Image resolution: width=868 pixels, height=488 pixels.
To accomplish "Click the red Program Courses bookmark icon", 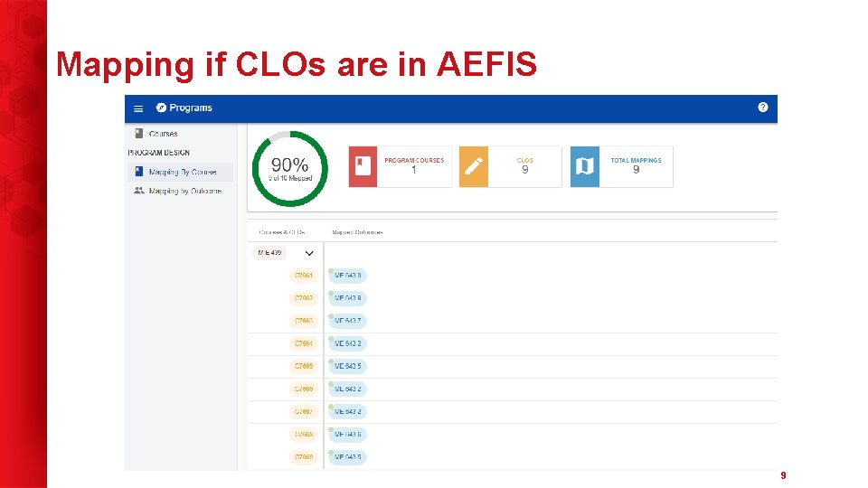I will coord(363,166).
